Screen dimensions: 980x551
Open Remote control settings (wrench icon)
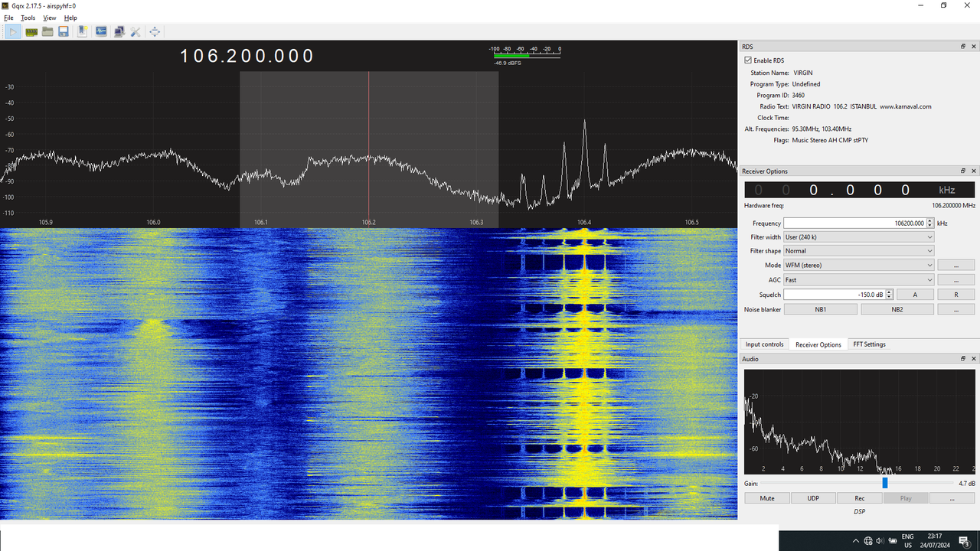[x=136, y=31]
